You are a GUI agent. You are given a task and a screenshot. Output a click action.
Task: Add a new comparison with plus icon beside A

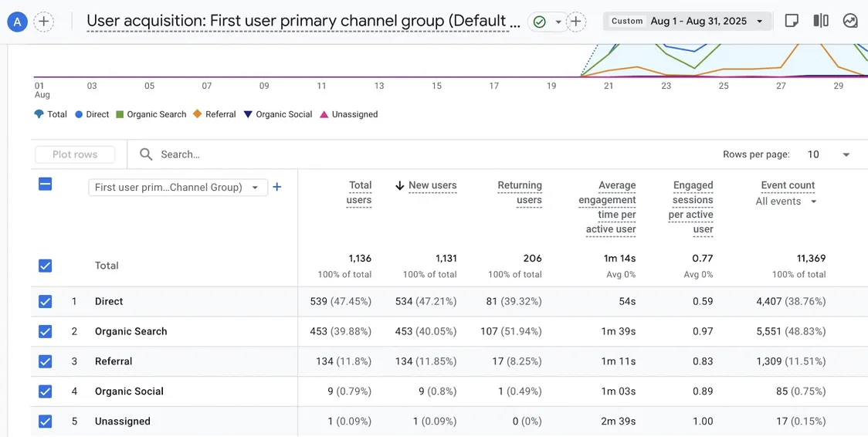(x=44, y=22)
